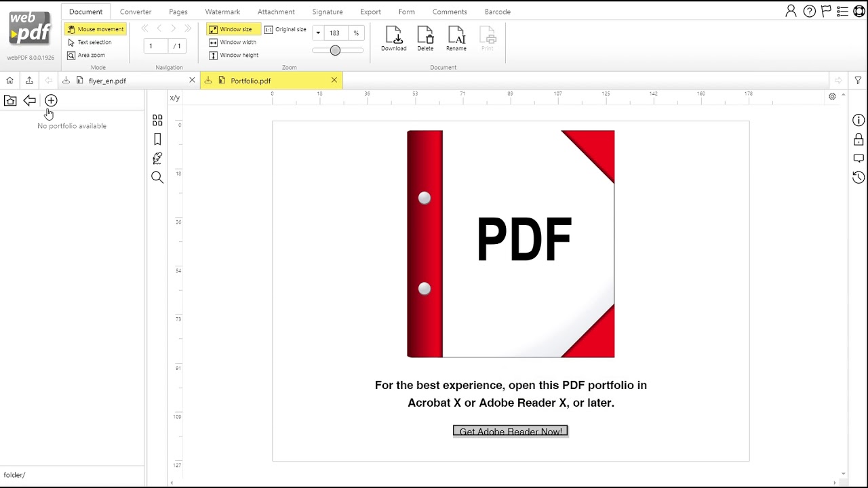Activate Area zoom mode
The width and height of the screenshot is (868, 488).
tap(86, 55)
